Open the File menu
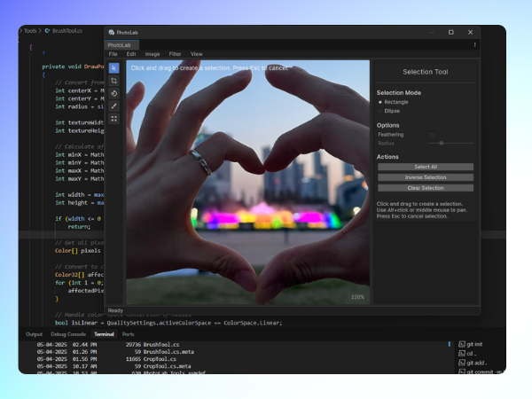 113,54
